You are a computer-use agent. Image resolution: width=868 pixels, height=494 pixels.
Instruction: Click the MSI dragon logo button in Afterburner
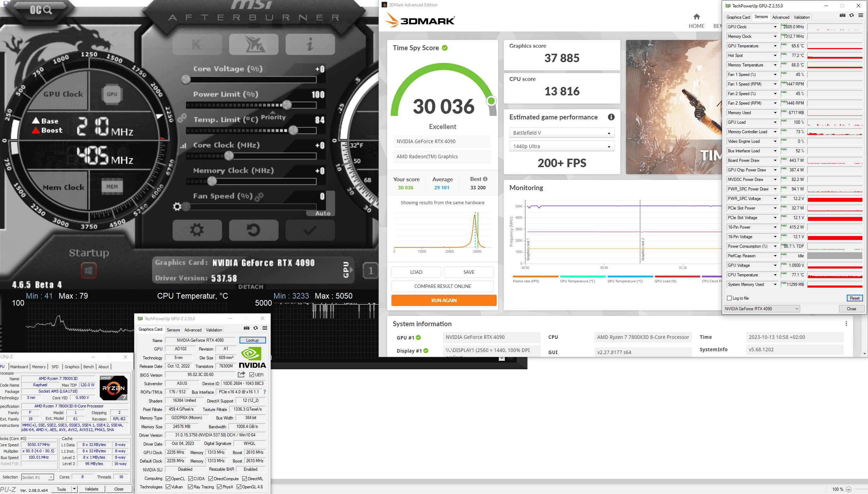coord(254,45)
